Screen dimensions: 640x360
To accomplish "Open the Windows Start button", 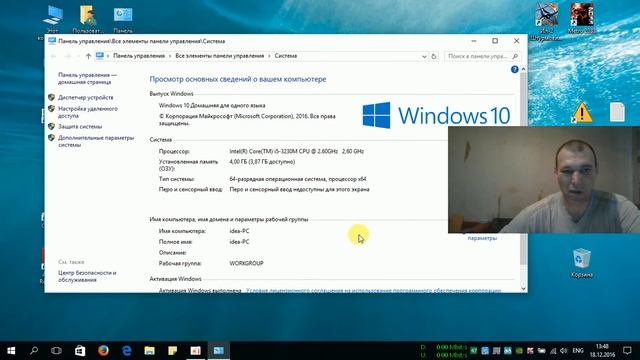I will click(11, 351).
